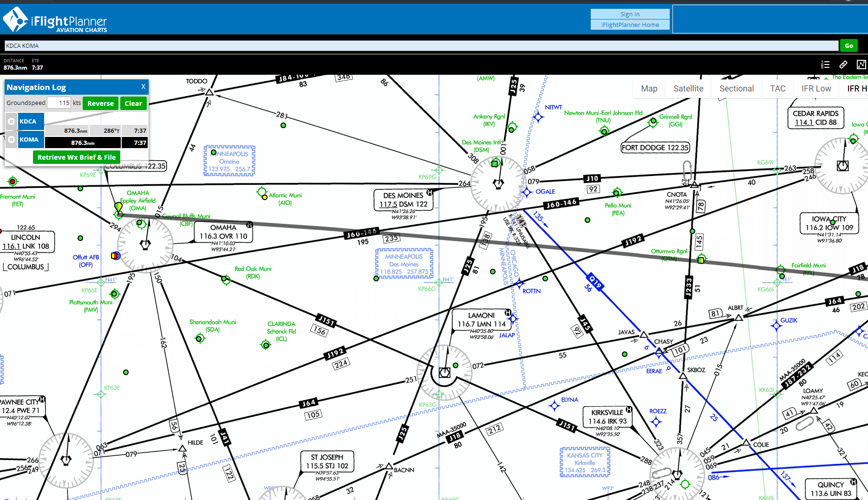Switch to the Map view tab
Screen dimensions: 868x500
click(649, 89)
